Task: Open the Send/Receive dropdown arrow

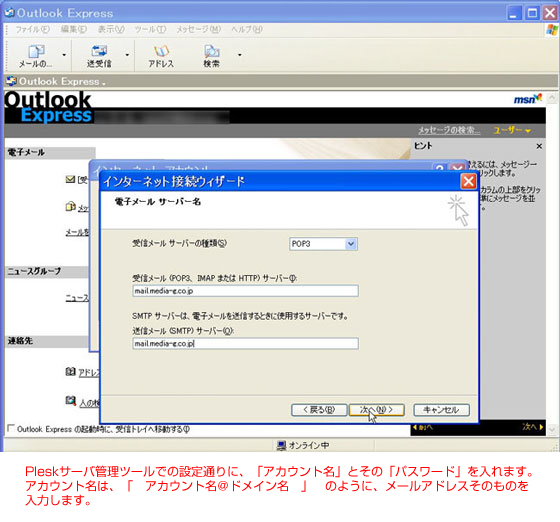Action: [x=127, y=55]
